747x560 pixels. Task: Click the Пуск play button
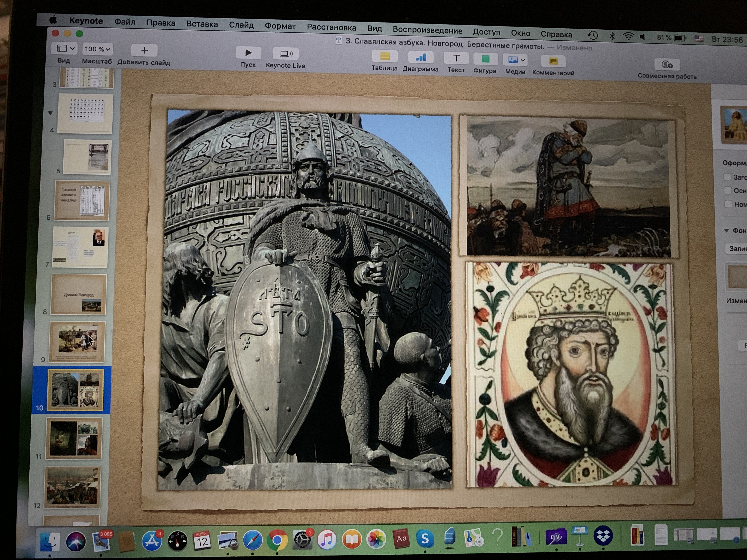tap(248, 53)
